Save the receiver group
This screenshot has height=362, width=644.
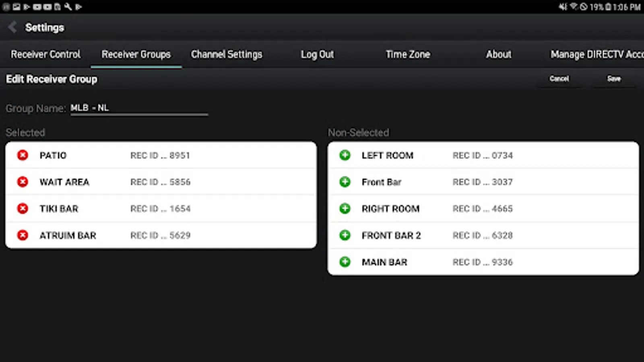coord(614,78)
